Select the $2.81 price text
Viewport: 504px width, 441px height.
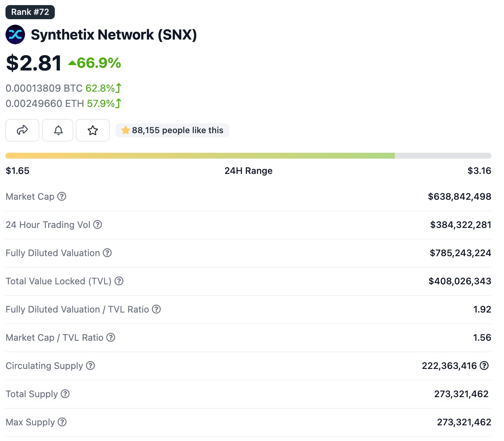tap(34, 63)
